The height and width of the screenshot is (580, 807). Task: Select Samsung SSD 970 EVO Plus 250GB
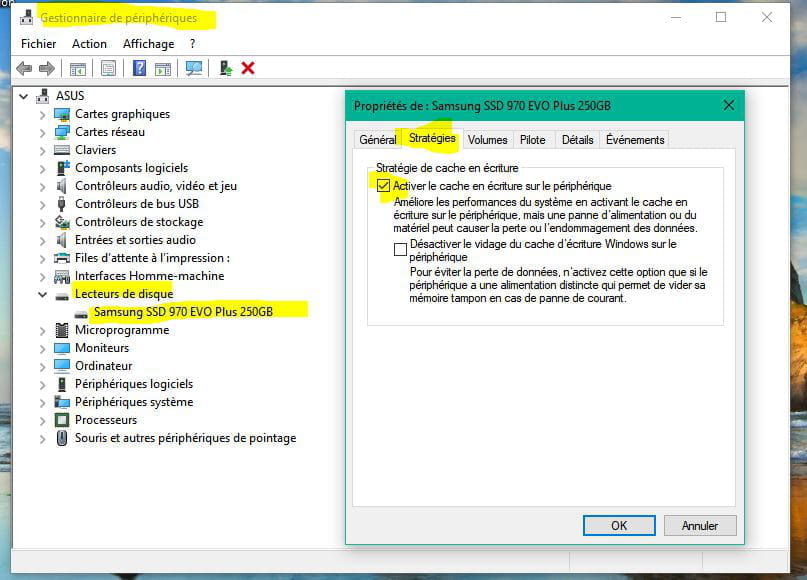[x=183, y=312]
